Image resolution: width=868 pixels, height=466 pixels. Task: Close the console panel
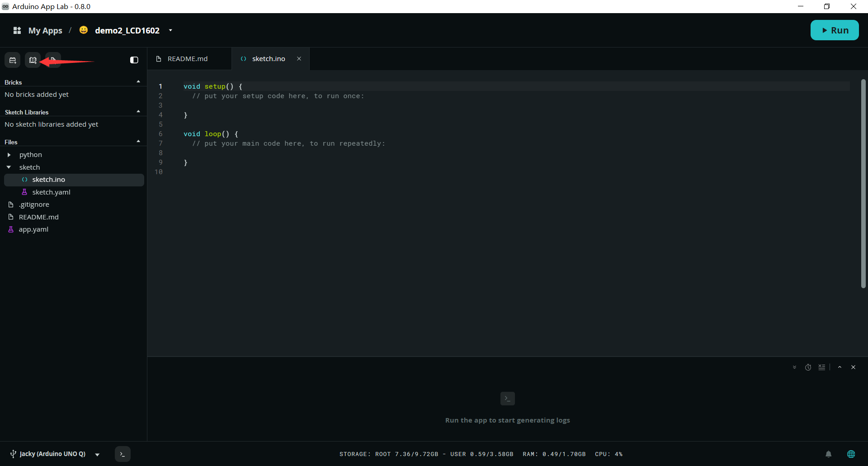coord(853,367)
